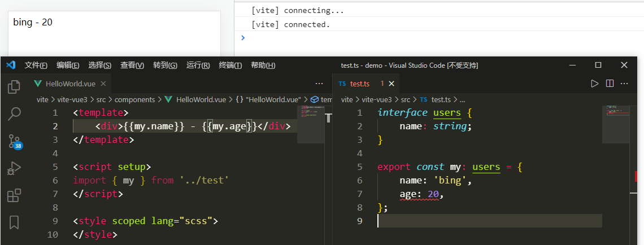Click line number 9 in test.ts
The image size is (644, 245).
(360, 221)
